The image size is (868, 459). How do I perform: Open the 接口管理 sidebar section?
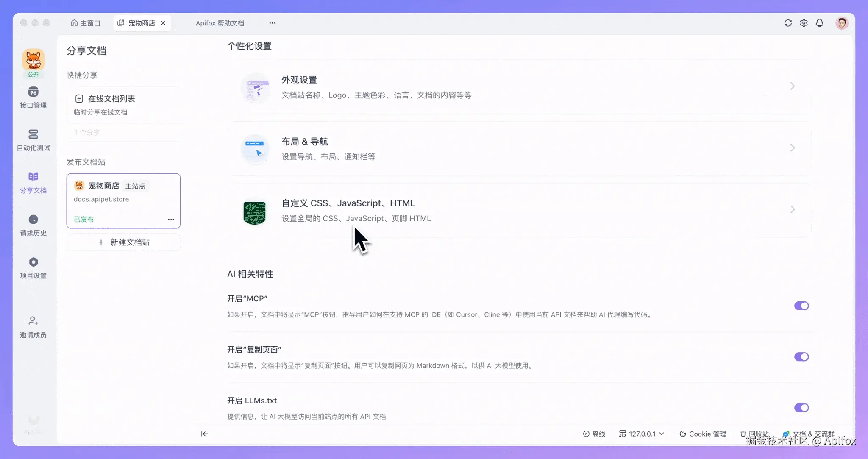point(33,98)
